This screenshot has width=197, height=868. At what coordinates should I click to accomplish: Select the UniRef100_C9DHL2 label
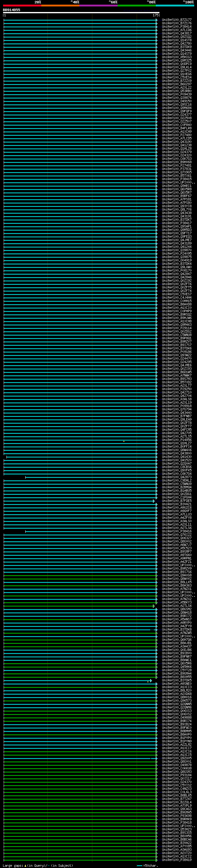[x=177, y=481]
